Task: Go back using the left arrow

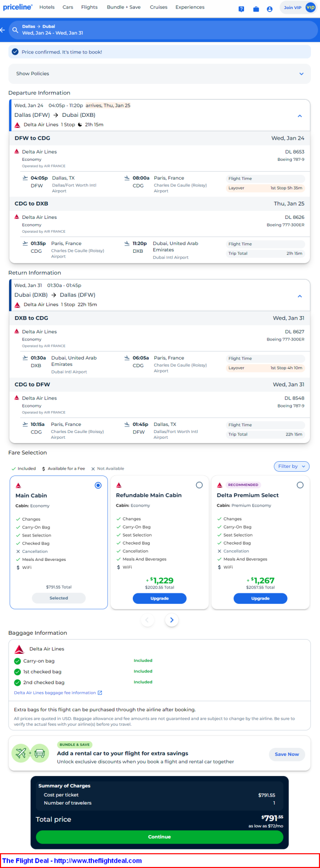Action: [x=3, y=30]
